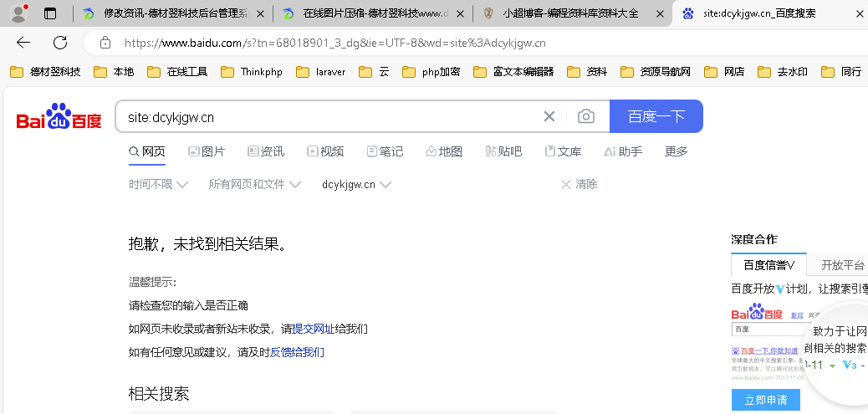868x414 pixels.
Task: Open the php加密 bookmark folder
Action: (x=431, y=71)
